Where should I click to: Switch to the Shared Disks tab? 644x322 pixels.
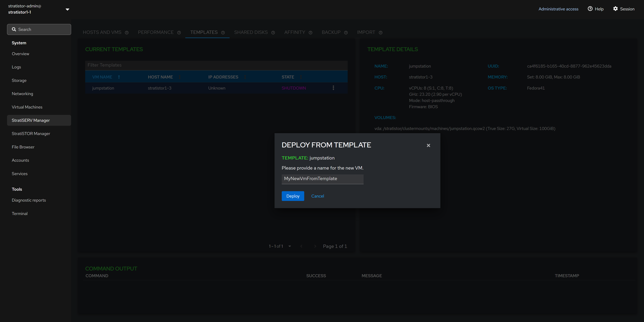[251, 32]
